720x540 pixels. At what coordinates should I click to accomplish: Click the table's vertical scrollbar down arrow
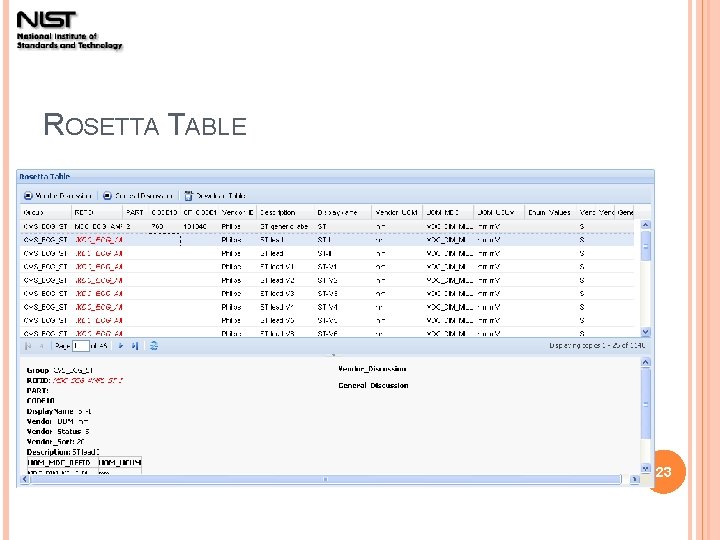(x=645, y=332)
